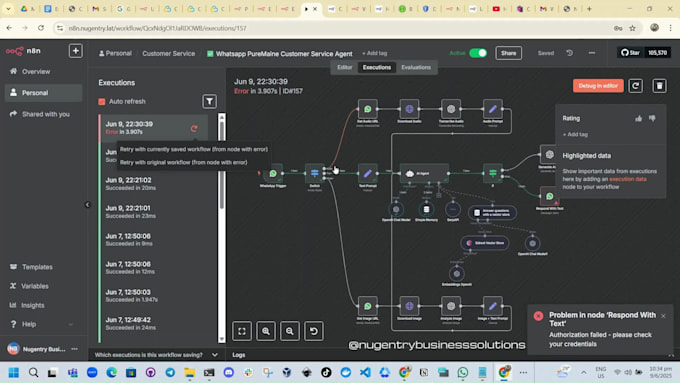The image size is (680, 383).
Task: Select the OpenAI Chat Model node
Action: tap(396, 210)
